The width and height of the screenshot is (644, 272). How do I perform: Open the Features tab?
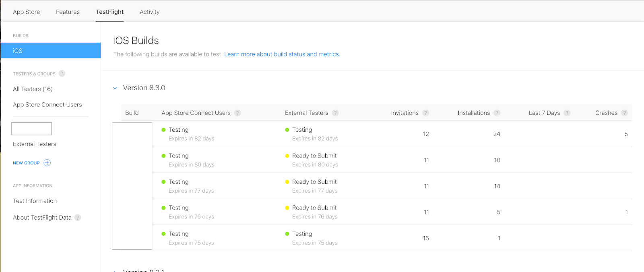pos(68,12)
